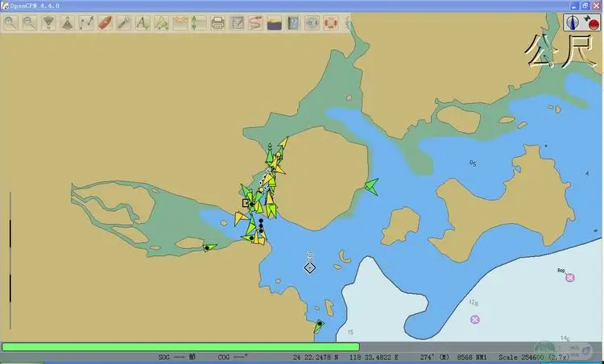The height and width of the screenshot is (364, 604).
Task: Toggle the Show Currents icon
Action: (x=180, y=23)
